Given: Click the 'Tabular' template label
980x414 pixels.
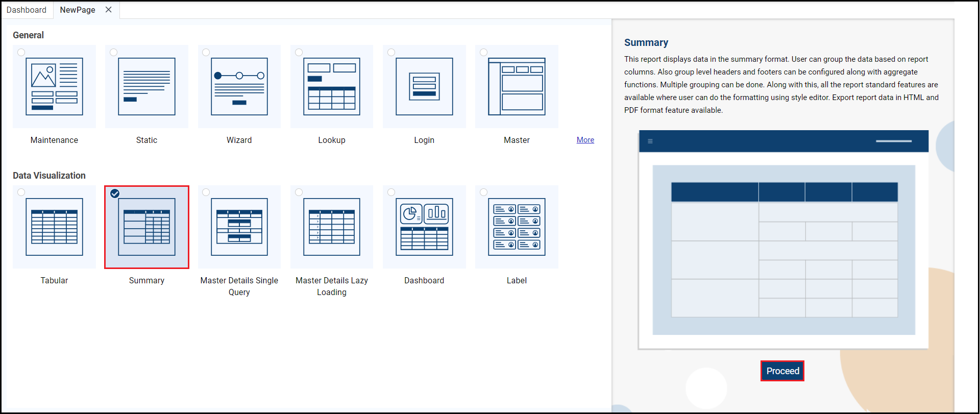Looking at the screenshot, I should (54, 280).
